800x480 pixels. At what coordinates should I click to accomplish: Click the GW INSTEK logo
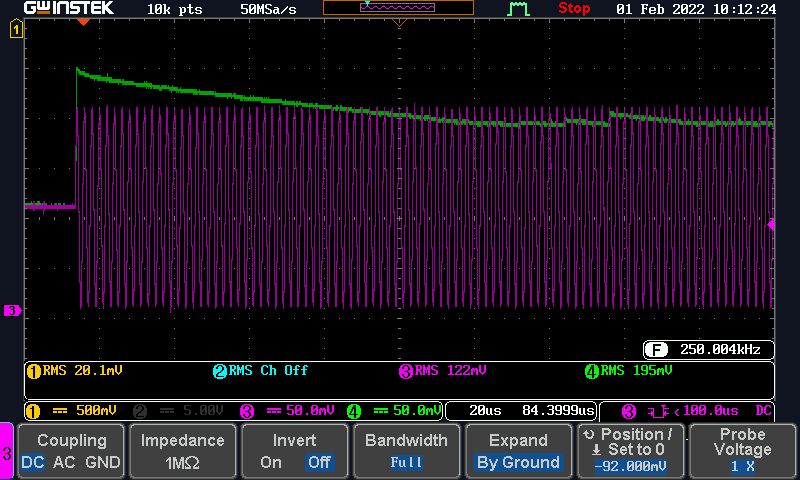(x=69, y=8)
